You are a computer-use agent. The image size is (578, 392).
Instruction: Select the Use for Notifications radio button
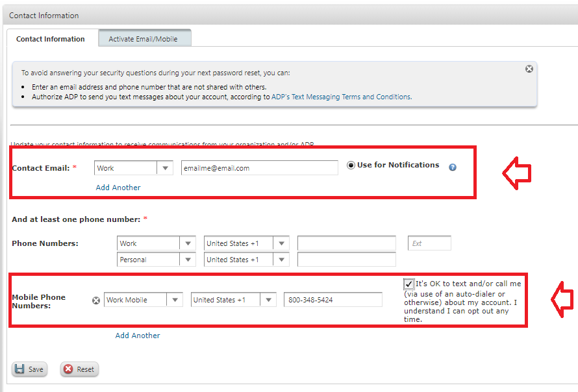click(x=351, y=165)
